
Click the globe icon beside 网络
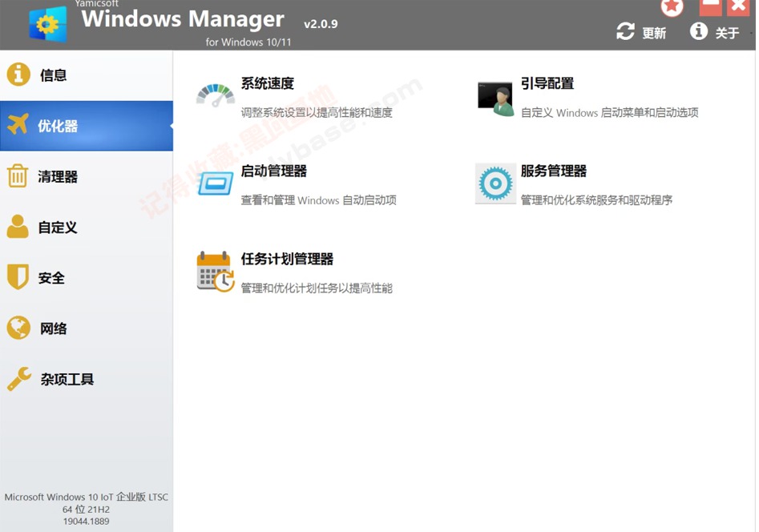[18, 328]
